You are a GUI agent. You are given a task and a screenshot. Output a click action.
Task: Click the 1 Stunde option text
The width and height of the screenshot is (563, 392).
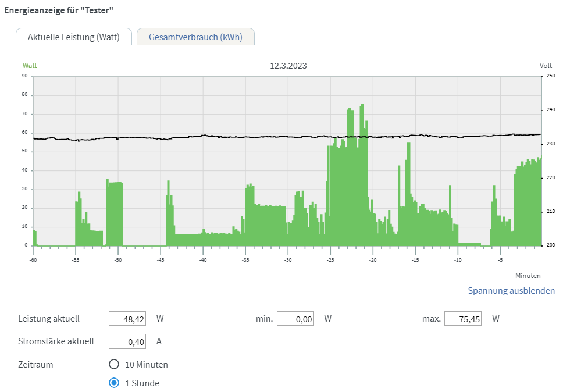tap(142, 383)
